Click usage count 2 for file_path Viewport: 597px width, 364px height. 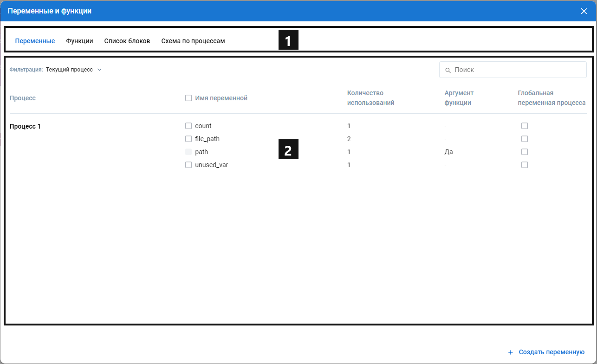(349, 139)
